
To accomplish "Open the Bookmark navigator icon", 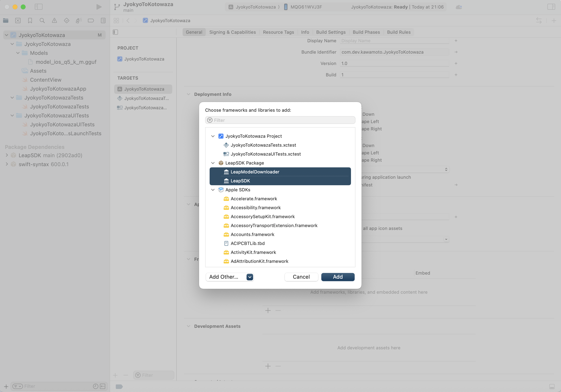I will pos(30,21).
